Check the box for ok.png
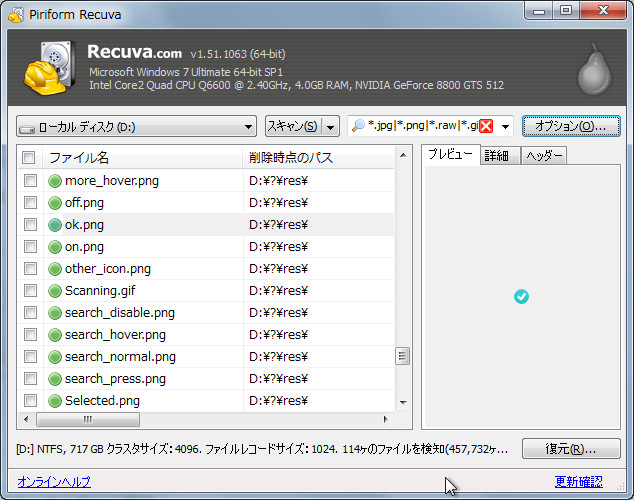The image size is (634, 500). [x=30, y=224]
